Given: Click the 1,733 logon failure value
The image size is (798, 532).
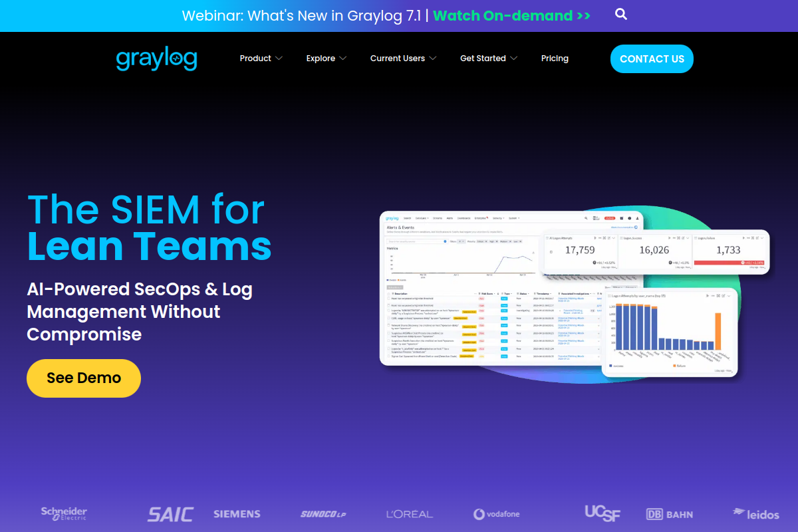Looking at the screenshot, I should pos(728,250).
